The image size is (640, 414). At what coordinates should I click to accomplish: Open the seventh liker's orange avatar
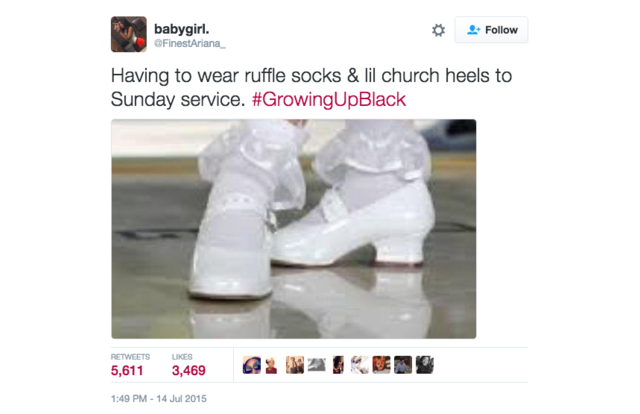(x=381, y=365)
